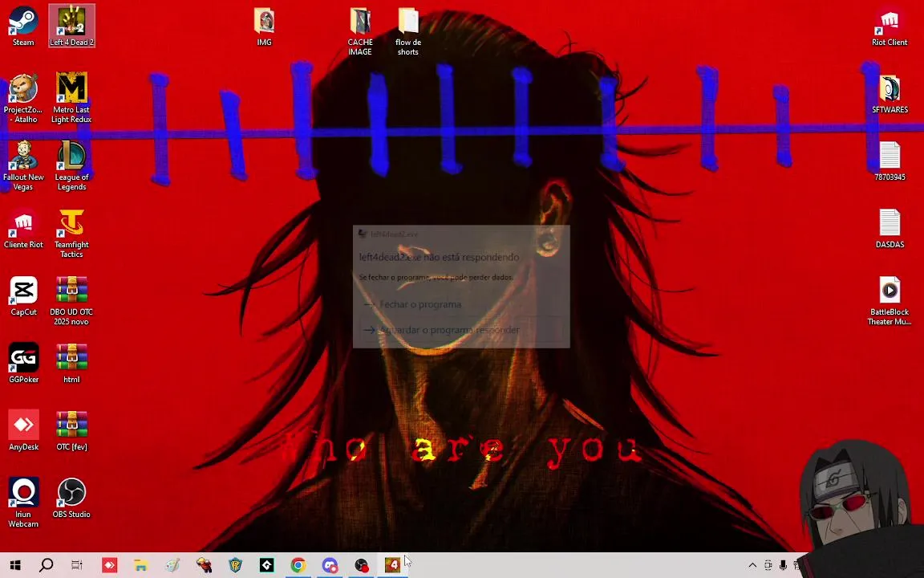The height and width of the screenshot is (578, 924).
Task: Launch Metro Last Light Redux
Action: tap(71, 98)
